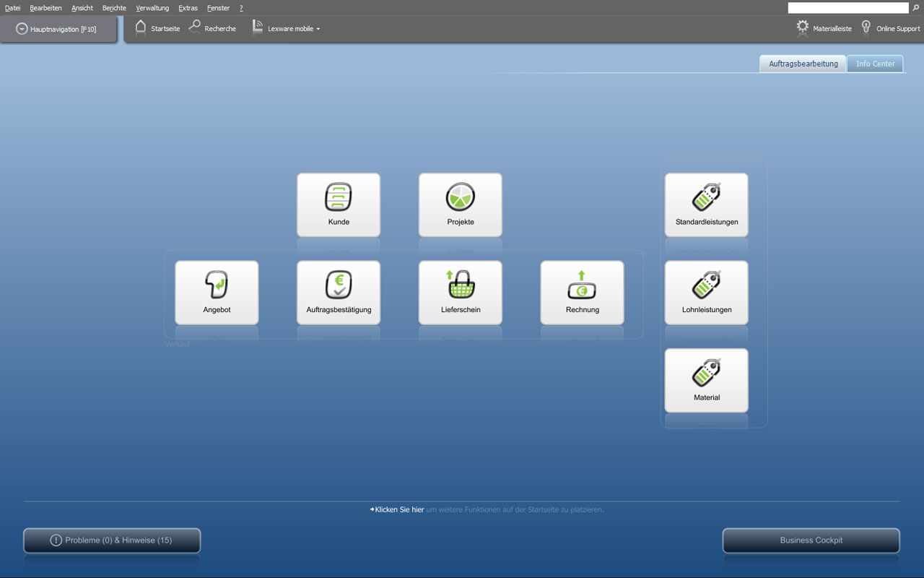Open the Rechnung tile
924x578 pixels.
[x=583, y=293]
